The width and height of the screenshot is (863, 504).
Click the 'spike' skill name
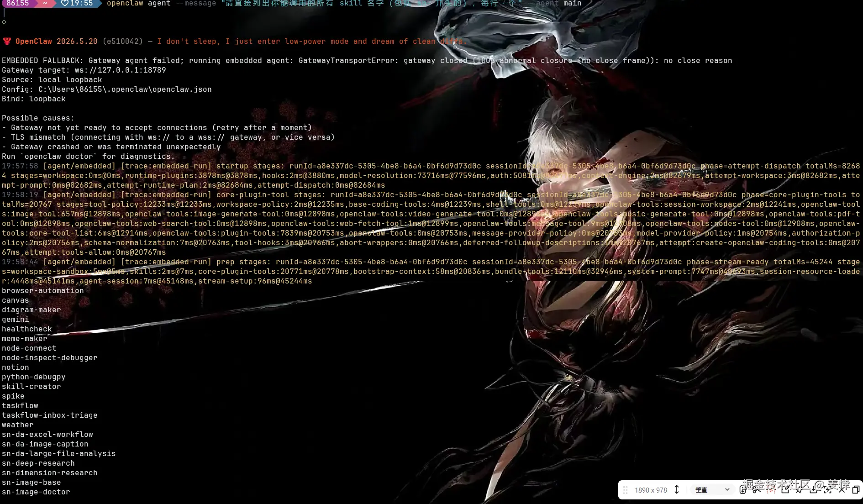point(13,396)
